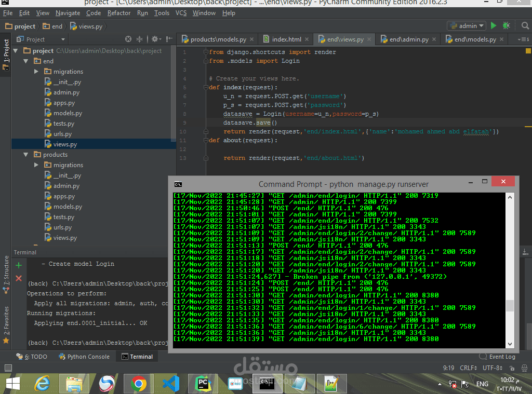Run the admin configuration with green play icon

(x=494, y=25)
